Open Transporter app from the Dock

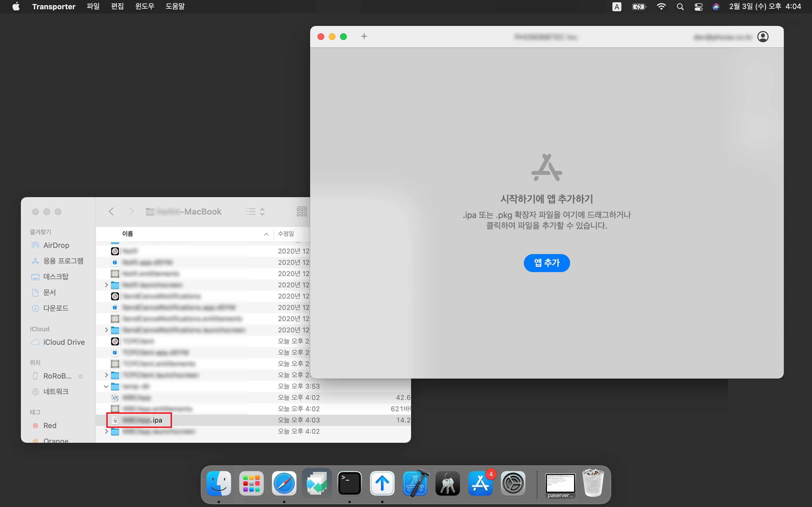click(382, 483)
